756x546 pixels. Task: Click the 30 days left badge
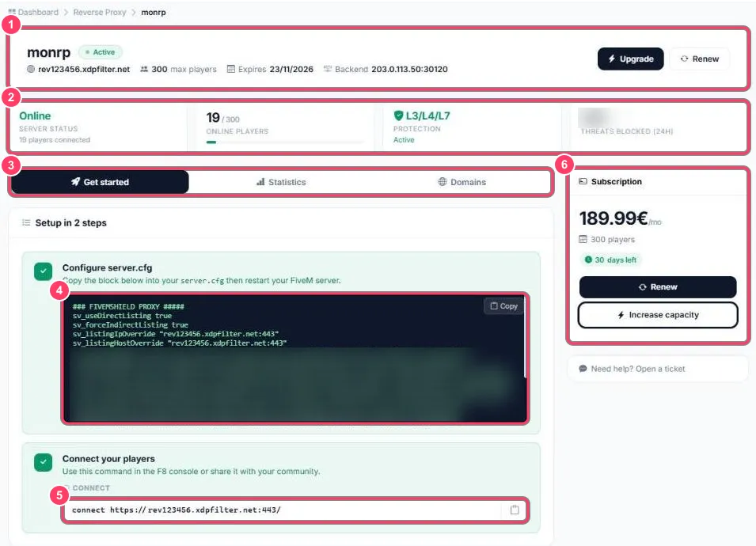coord(611,260)
